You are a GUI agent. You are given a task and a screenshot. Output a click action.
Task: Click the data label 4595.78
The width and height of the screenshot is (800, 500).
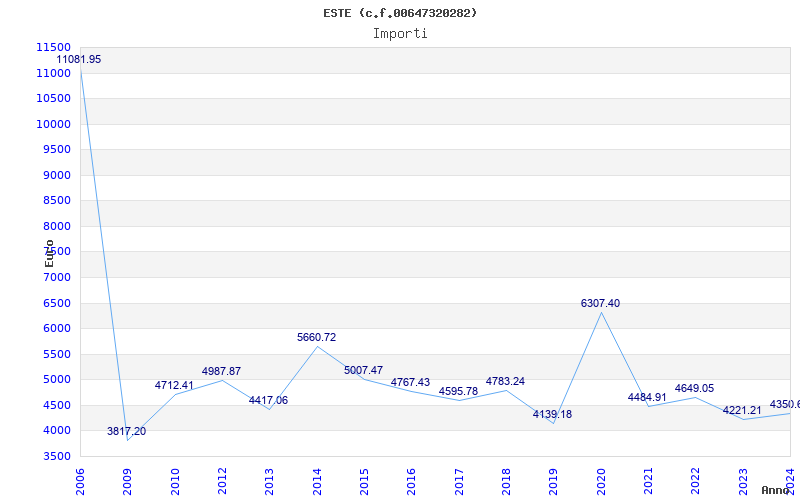point(458,391)
